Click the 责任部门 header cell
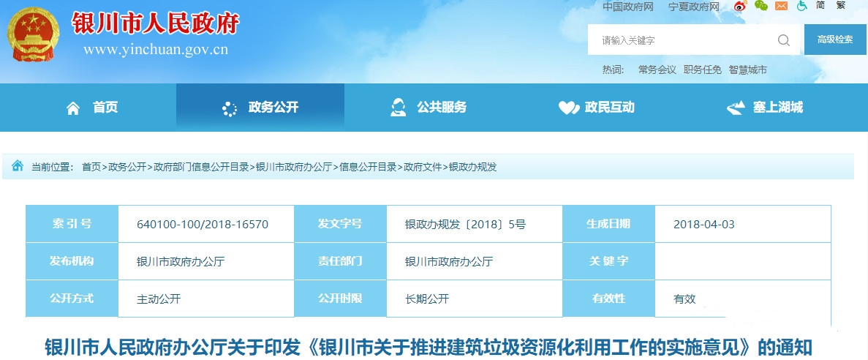This screenshot has height=360, width=868. [340, 261]
